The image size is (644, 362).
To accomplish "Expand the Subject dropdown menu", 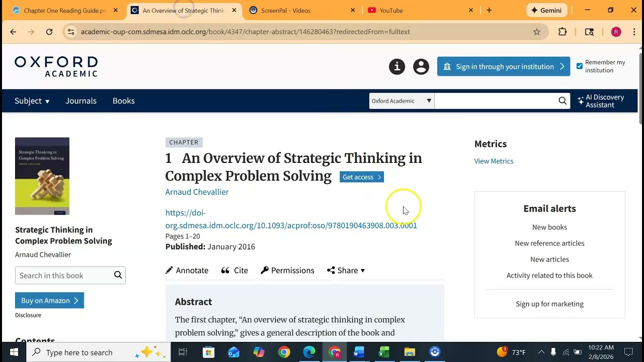I will coord(32,101).
